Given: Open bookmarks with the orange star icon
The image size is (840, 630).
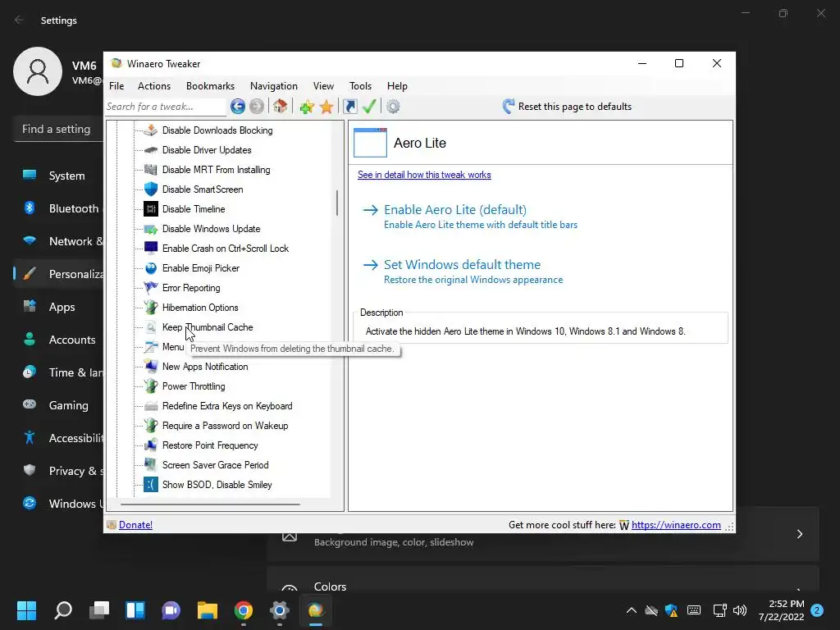Looking at the screenshot, I should (326, 107).
